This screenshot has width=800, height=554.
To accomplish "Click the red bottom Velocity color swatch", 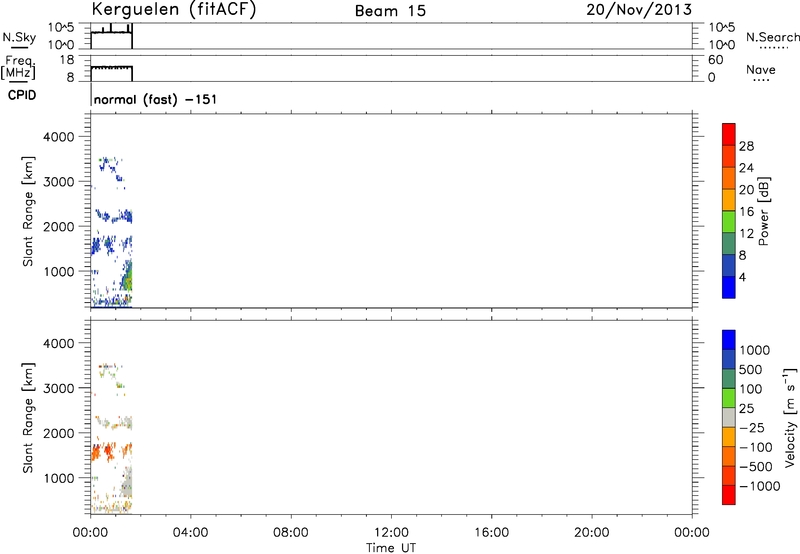I will pyautogui.click(x=729, y=495).
